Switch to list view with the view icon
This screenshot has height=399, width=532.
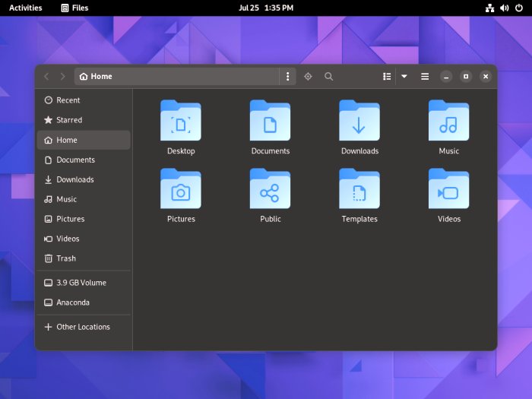(x=387, y=76)
